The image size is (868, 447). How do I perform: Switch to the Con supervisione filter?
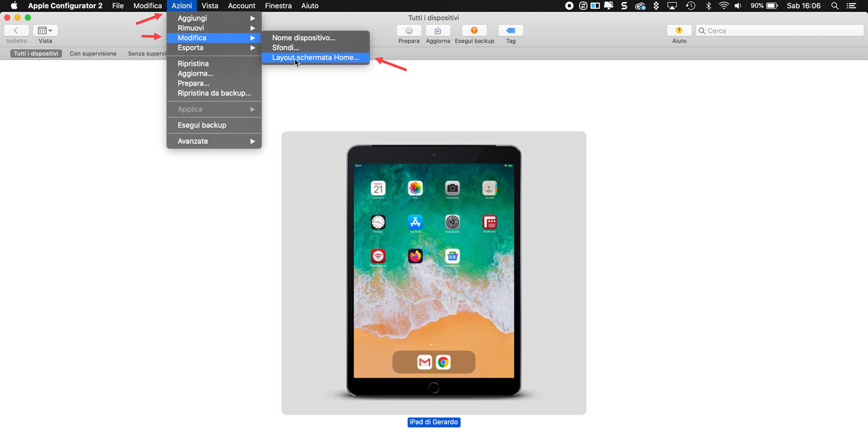click(93, 53)
